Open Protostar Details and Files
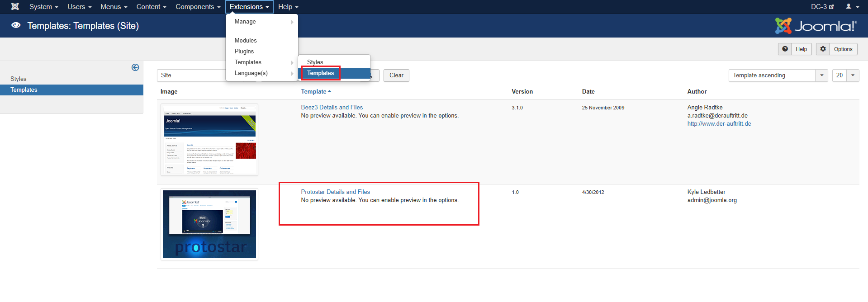The height and width of the screenshot is (302, 868). click(336, 192)
